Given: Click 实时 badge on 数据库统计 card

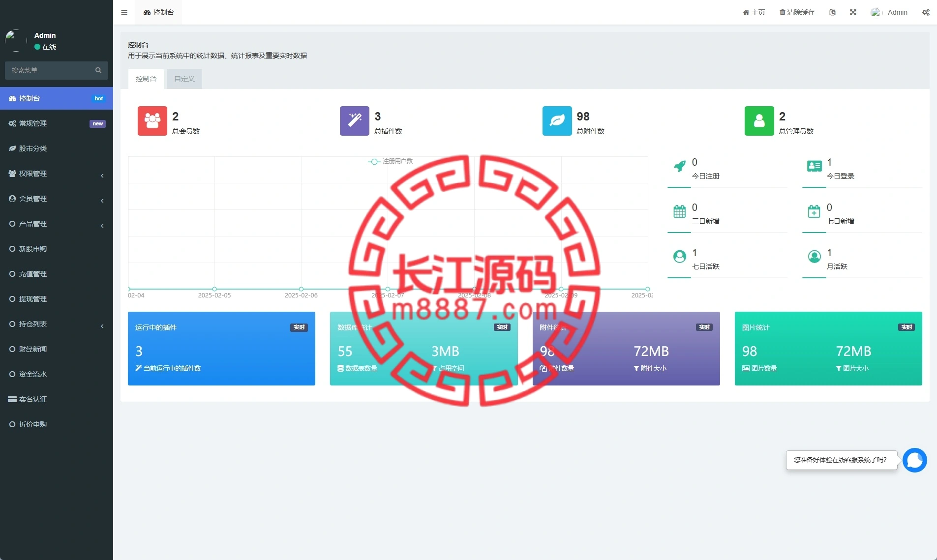Looking at the screenshot, I should point(502,327).
